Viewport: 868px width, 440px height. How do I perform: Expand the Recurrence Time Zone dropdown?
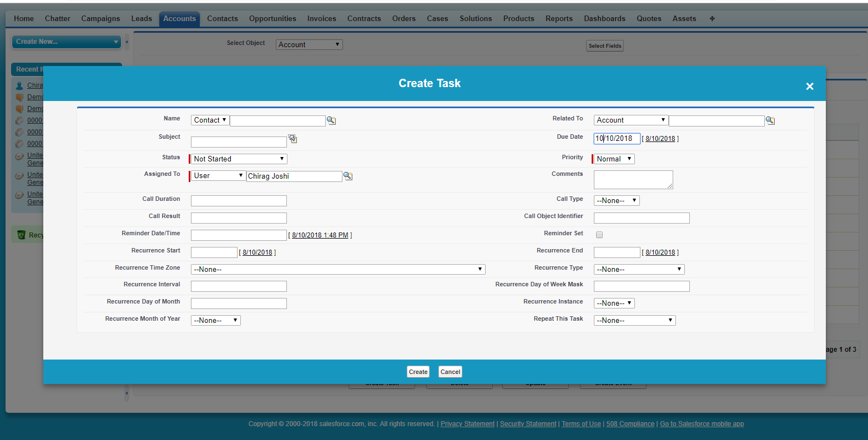(337, 269)
